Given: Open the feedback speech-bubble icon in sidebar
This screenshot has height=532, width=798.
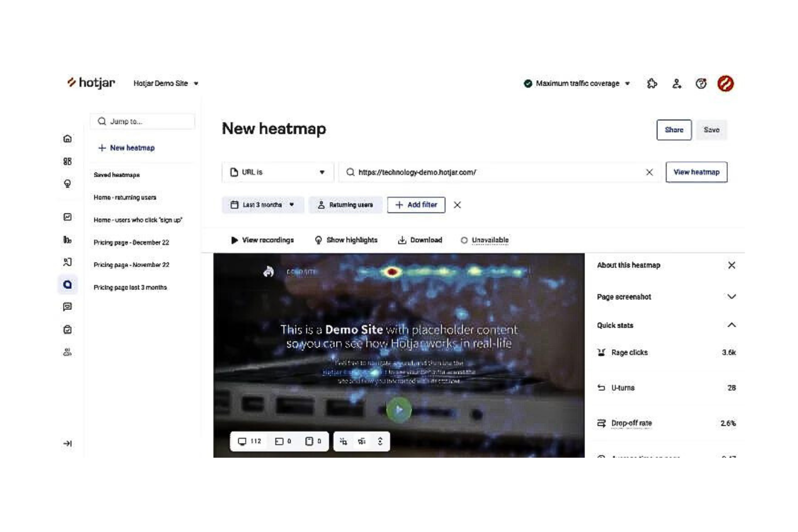Looking at the screenshot, I should 67,307.
